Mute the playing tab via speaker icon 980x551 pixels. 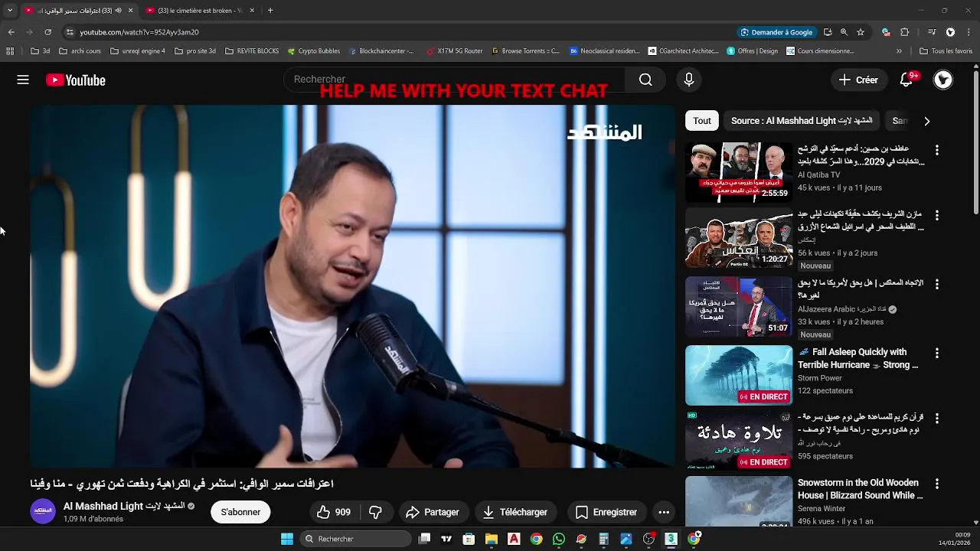coord(119,11)
